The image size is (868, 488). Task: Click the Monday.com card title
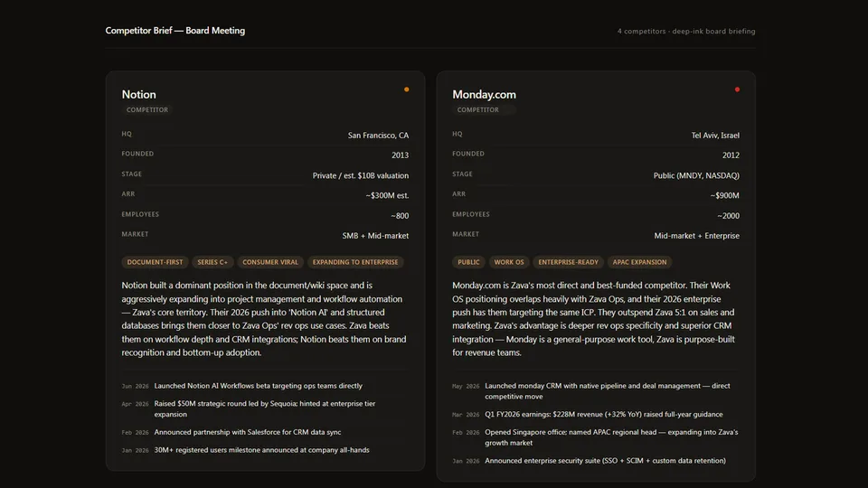click(x=484, y=95)
